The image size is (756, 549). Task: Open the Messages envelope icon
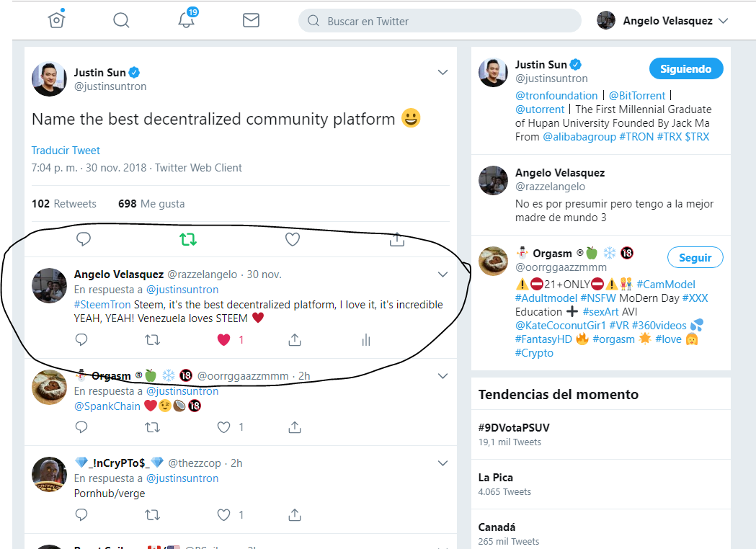coord(251,20)
